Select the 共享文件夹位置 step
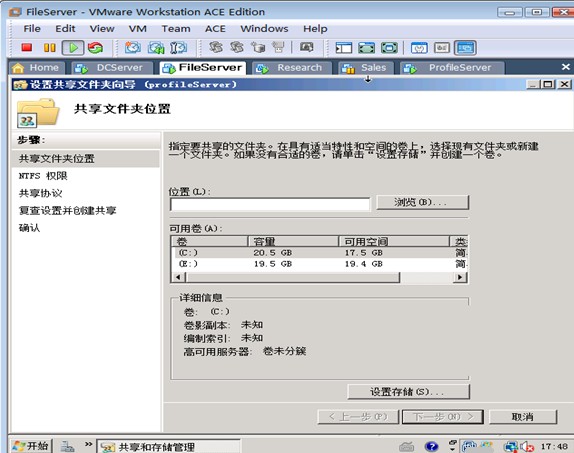This screenshot has width=574, height=453. coord(86,159)
